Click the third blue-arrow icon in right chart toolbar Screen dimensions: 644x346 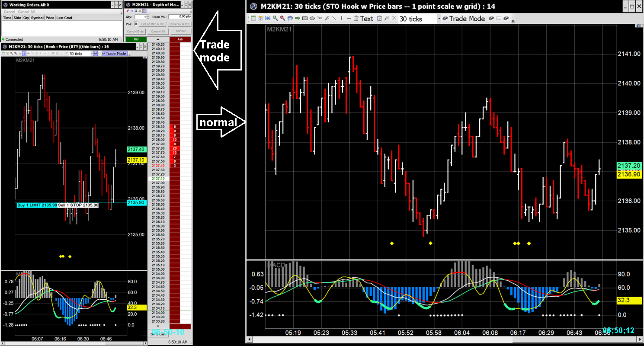268,19
